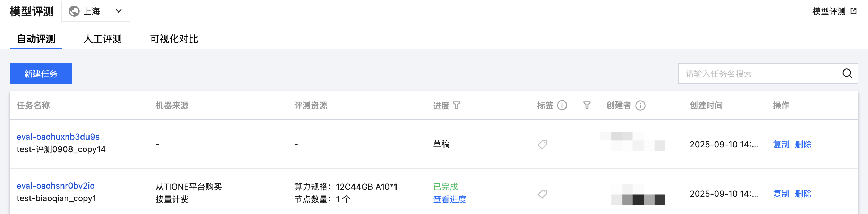Image resolution: width=868 pixels, height=214 pixels.
Task: Click the info icon beside 创建者
Action: point(640,106)
